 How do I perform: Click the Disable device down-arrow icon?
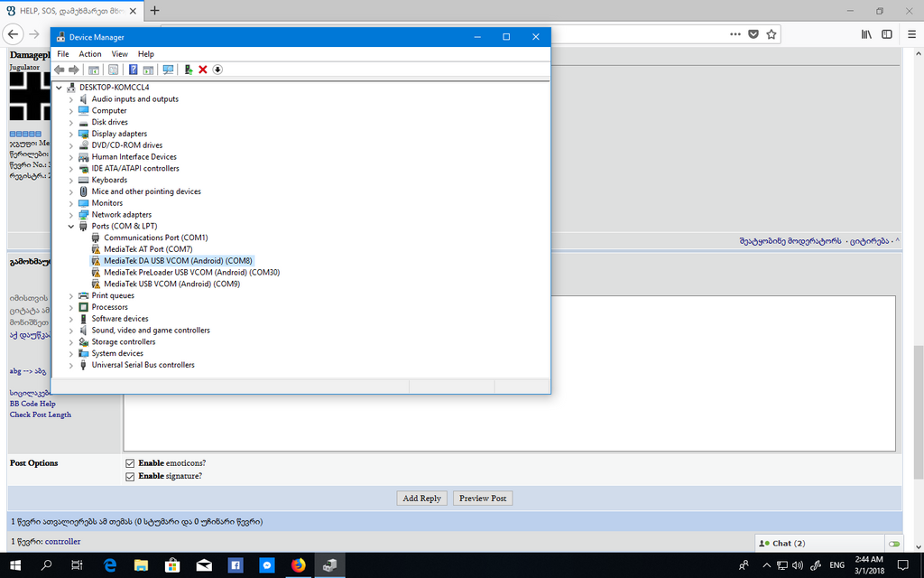pyautogui.click(x=217, y=70)
